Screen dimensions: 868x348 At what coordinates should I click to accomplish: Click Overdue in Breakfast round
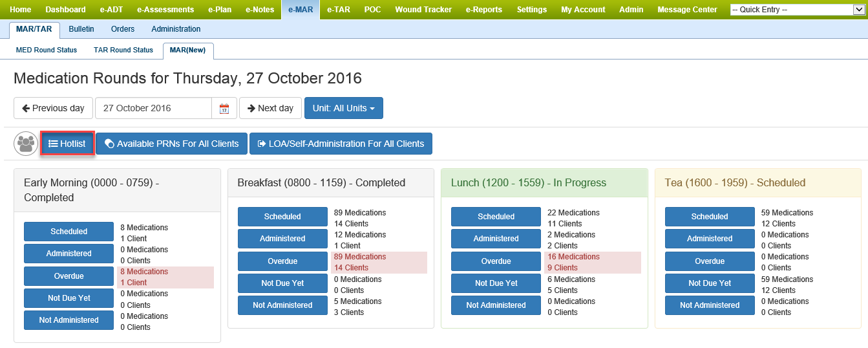(x=282, y=261)
